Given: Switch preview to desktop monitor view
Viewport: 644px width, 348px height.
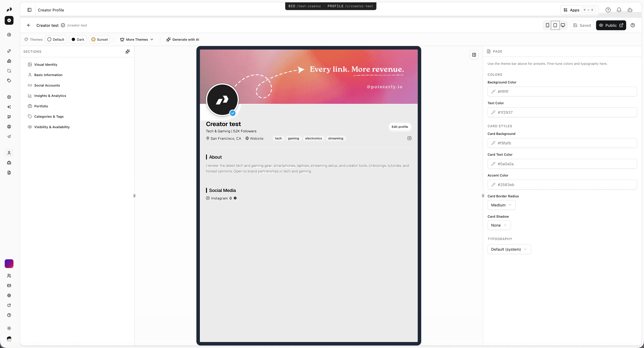Looking at the screenshot, I should pyautogui.click(x=563, y=25).
